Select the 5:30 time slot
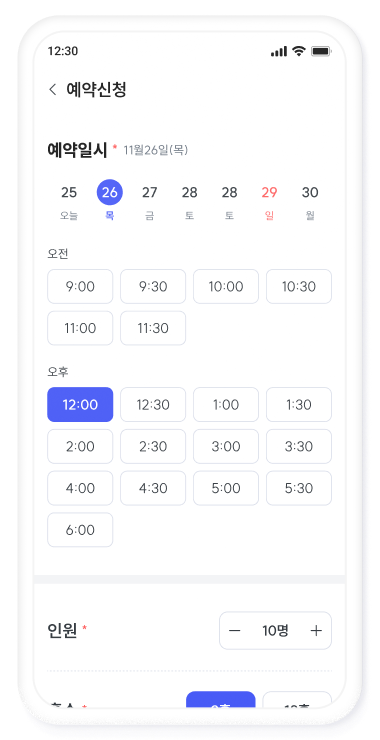 pyautogui.click(x=299, y=488)
